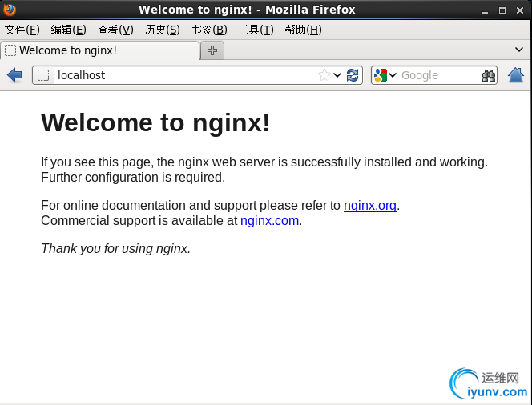Follow the nginx.com link
This screenshot has width=532, height=405.
269,221
